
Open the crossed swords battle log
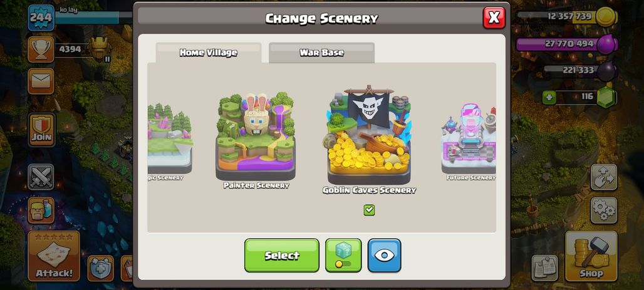click(41, 177)
